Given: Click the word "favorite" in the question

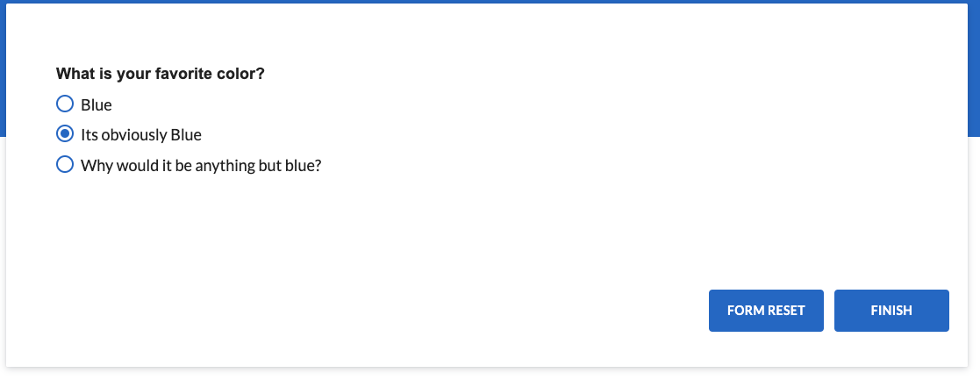Looking at the screenshot, I should tap(181, 74).
